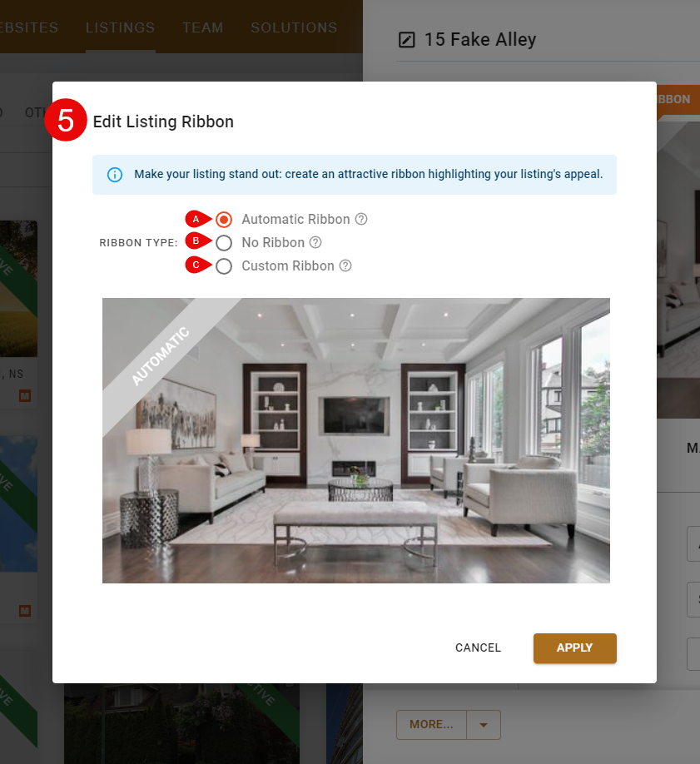This screenshot has height=764, width=700.
Task: Click the AUTOMATIC ribbon on the preview
Action: pyautogui.click(x=161, y=356)
